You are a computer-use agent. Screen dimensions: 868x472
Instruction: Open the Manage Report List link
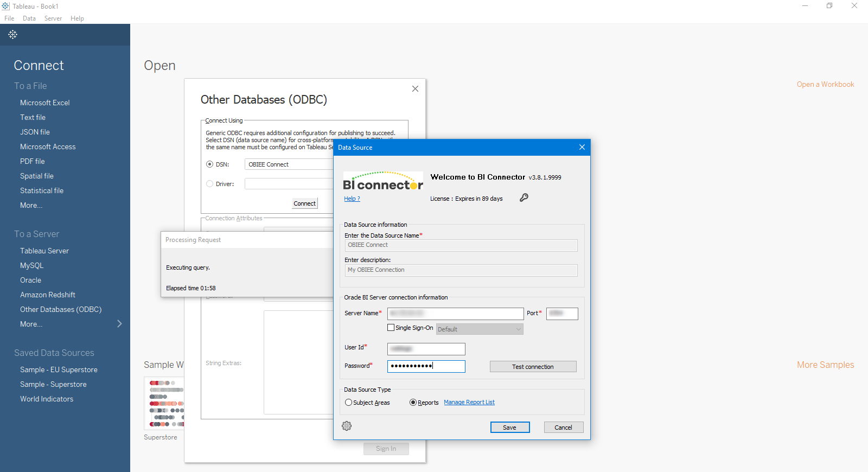point(469,403)
